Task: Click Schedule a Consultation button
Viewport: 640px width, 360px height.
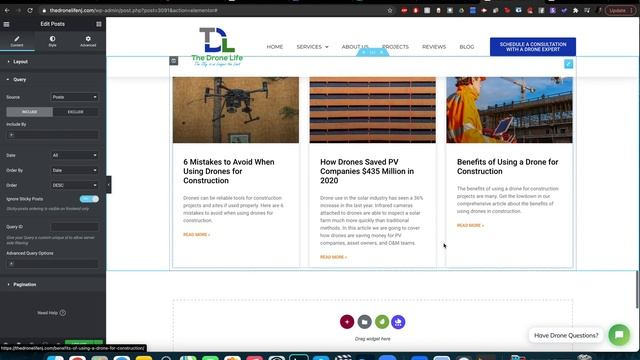Action: point(533,47)
